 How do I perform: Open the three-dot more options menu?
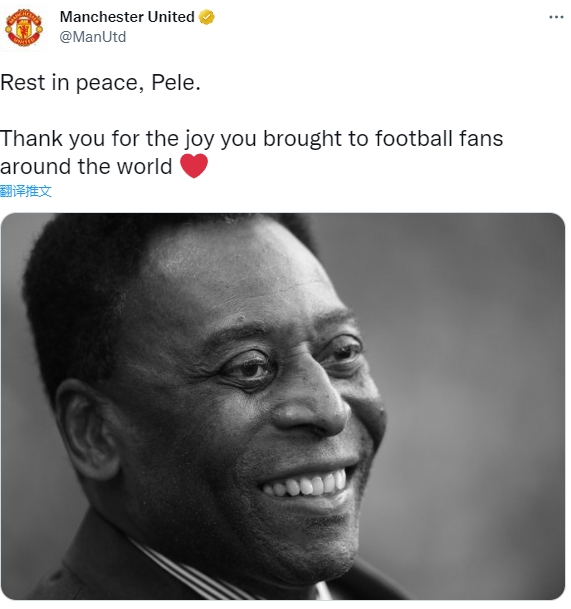[x=556, y=17]
